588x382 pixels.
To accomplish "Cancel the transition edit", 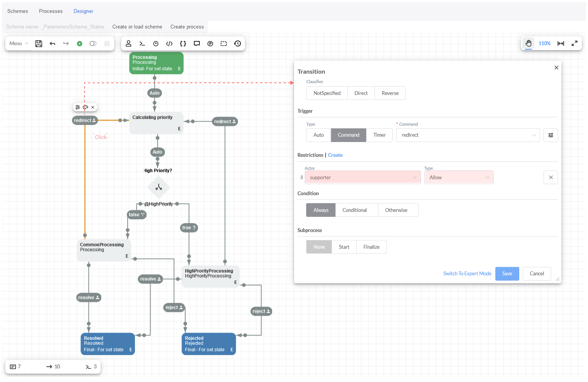I will pos(537,274).
